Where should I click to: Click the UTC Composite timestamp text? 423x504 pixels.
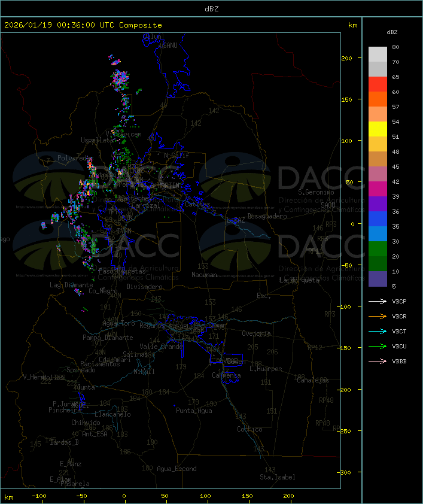(x=83, y=25)
